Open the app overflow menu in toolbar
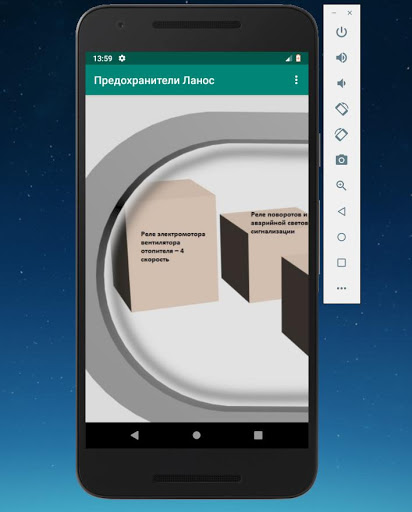 (x=296, y=80)
